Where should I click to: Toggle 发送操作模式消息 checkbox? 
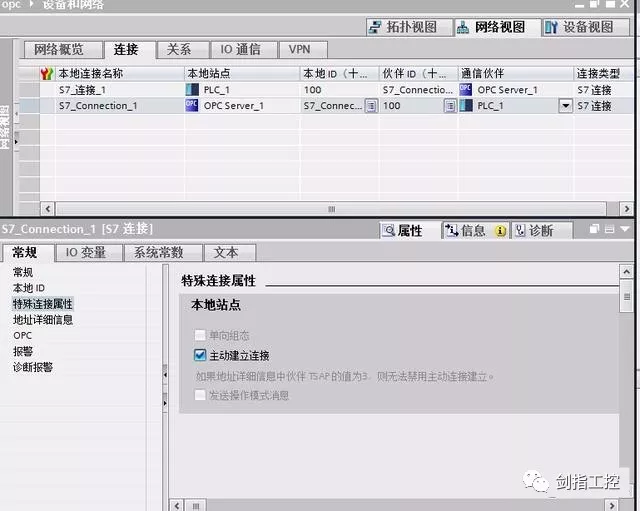(x=201, y=395)
